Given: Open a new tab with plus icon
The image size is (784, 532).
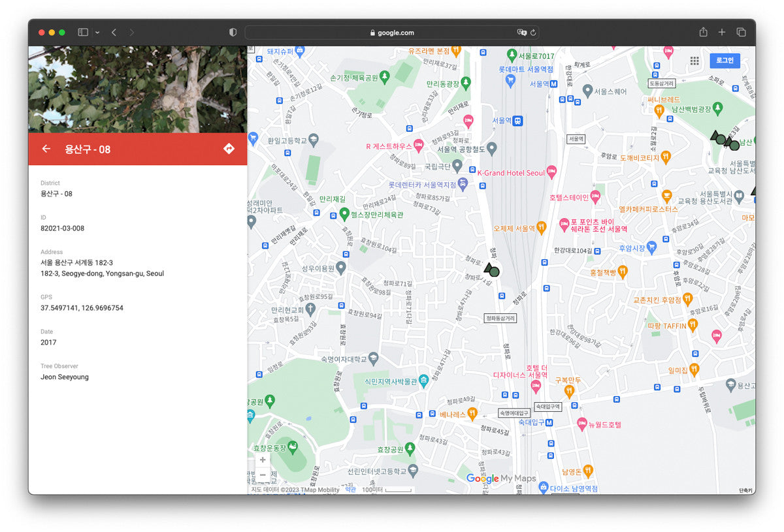Looking at the screenshot, I should [x=722, y=32].
